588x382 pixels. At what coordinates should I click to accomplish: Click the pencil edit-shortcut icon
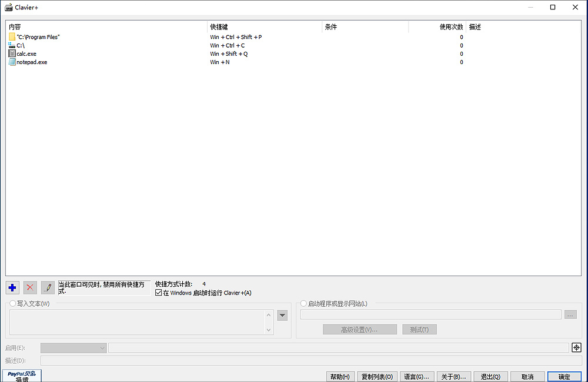[x=48, y=287]
